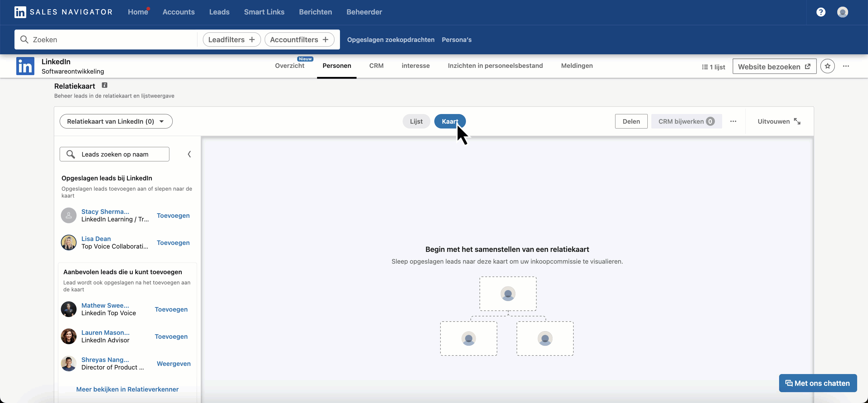Open Leads in top navigation
The image size is (868, 403).
(219, 12)
